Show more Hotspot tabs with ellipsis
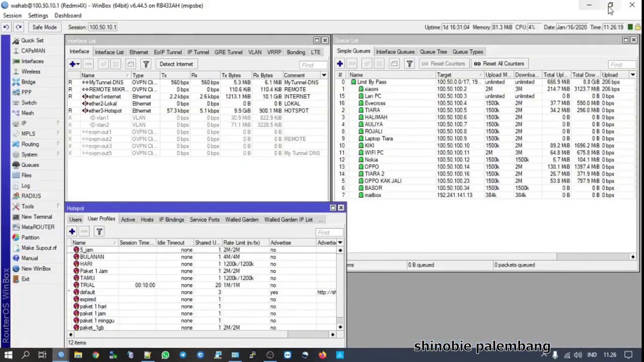This screenshot has width=644, height=362. coord(320,220)
